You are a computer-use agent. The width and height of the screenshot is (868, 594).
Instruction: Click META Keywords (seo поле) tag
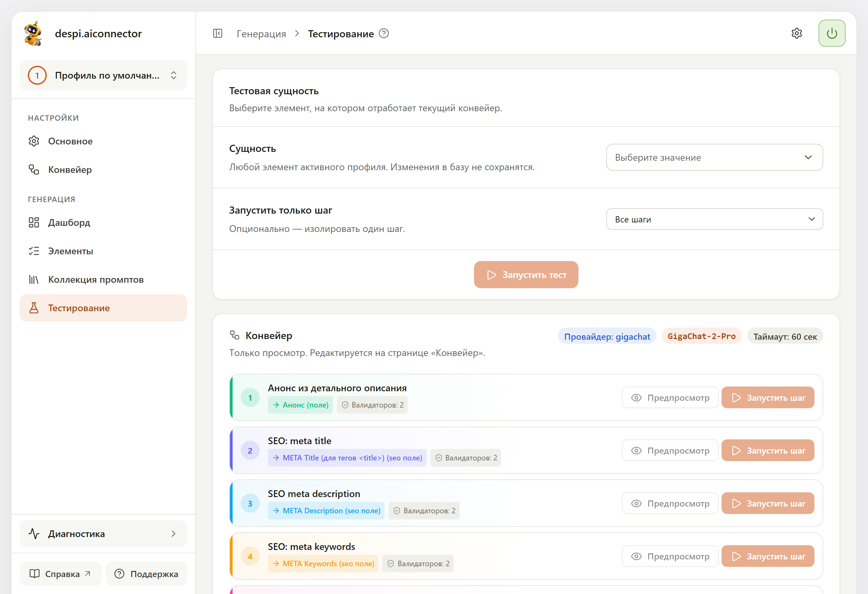(323, 564)
